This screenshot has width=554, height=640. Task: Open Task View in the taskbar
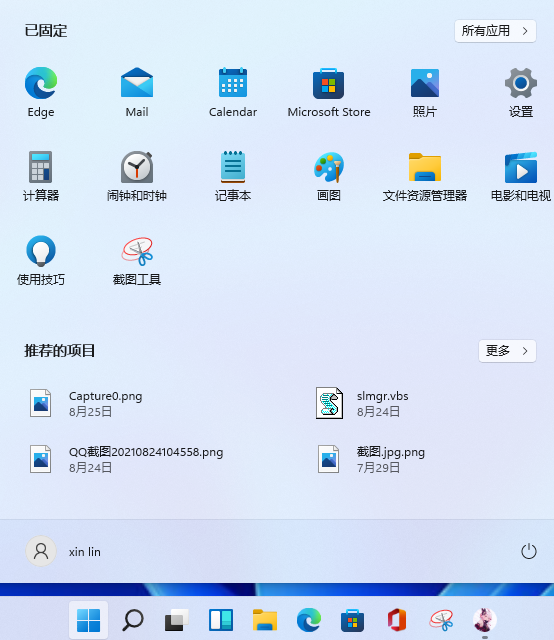pos(177,620)
